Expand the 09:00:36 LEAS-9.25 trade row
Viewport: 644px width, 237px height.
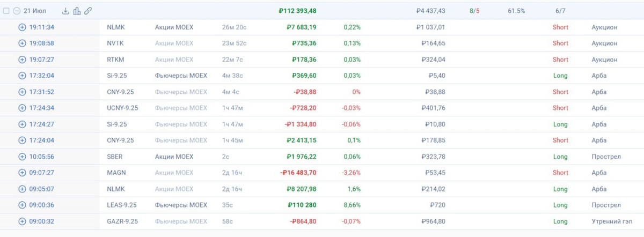tap(22, 205)
